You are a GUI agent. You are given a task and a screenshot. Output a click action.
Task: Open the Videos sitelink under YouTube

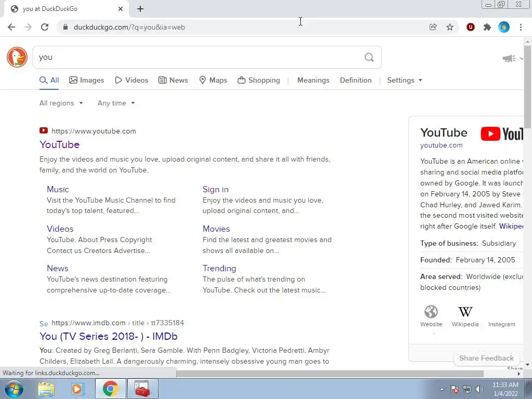point(60,229)
